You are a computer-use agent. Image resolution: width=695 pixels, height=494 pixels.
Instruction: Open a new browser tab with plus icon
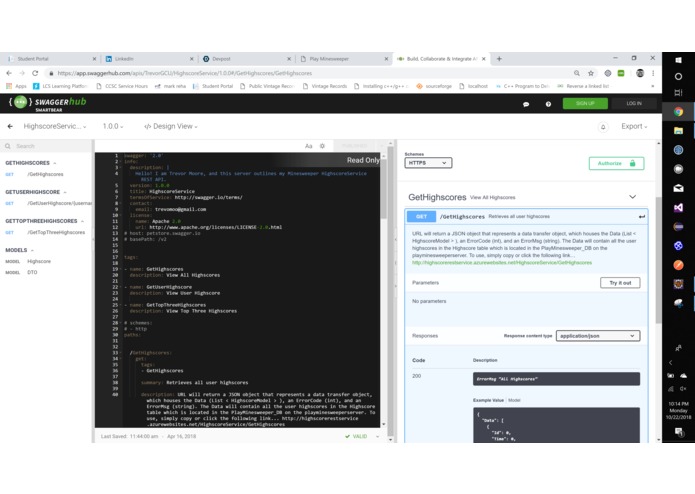499,58
